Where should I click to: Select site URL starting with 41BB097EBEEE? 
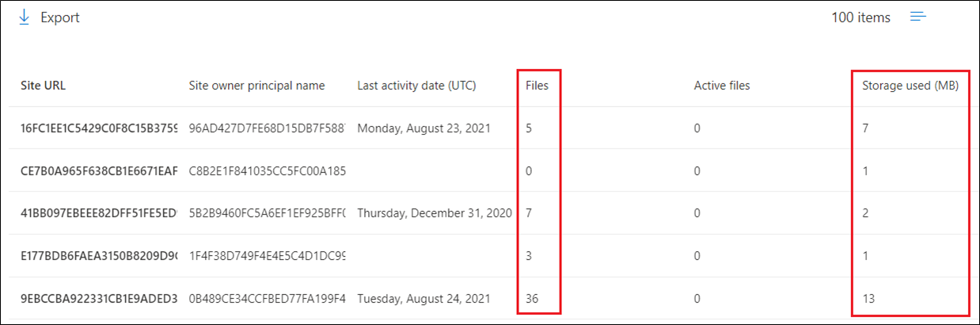[99, 213]
